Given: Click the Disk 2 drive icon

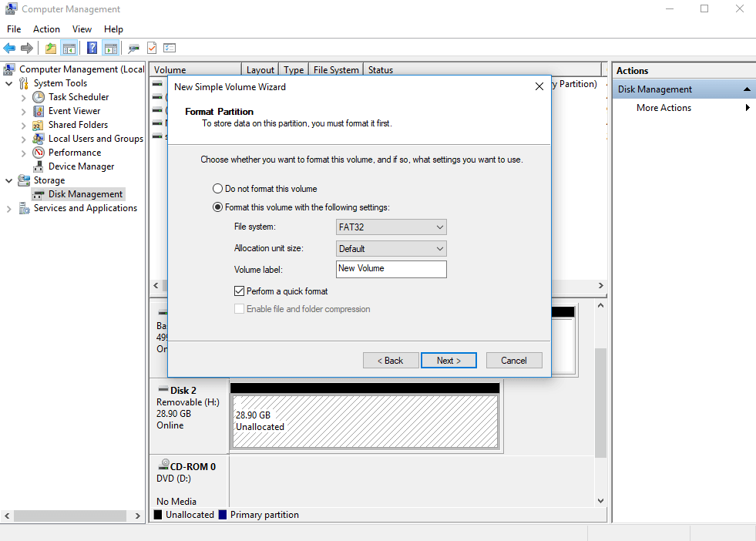Looking at the screenshot, I should coord(163,390).
